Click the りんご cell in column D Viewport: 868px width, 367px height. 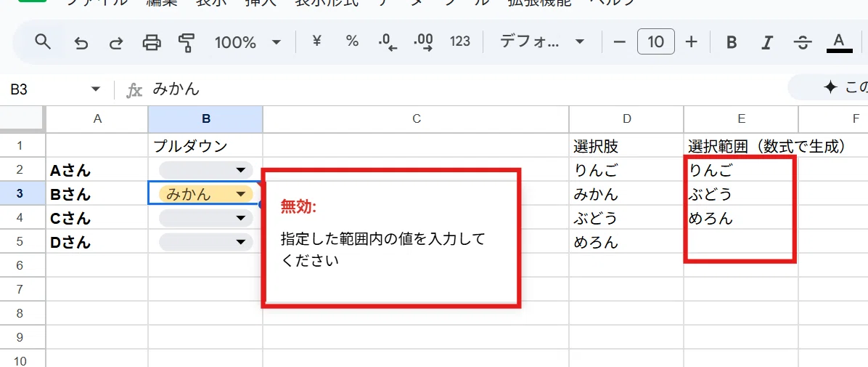[x=626, y=169]
